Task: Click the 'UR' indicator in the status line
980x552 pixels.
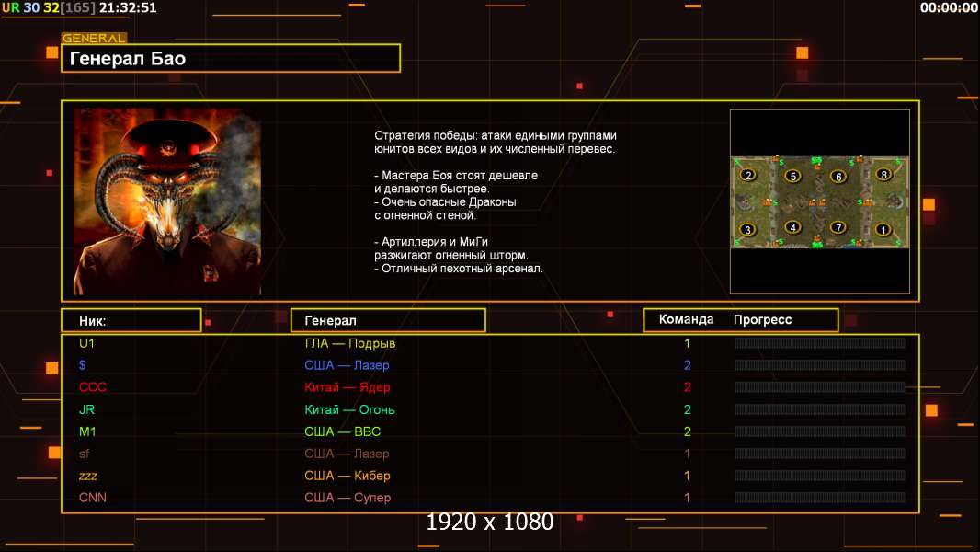Action: click(x=11, y=8)
